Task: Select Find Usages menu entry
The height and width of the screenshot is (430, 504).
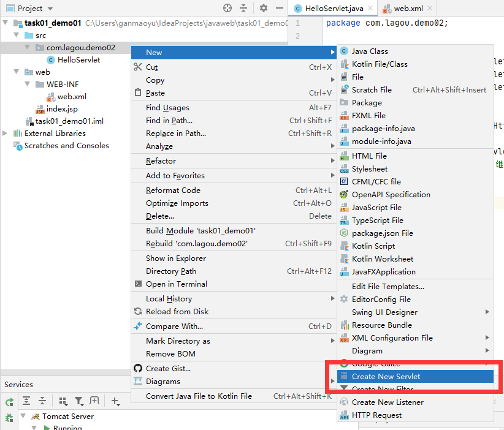Action: coord(234,108)
